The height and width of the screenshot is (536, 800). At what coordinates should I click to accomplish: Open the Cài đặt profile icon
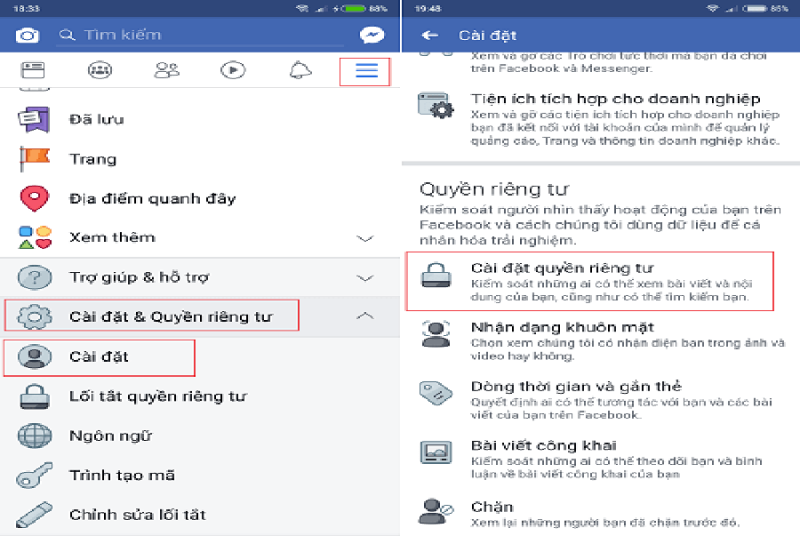tap(35, 356)
